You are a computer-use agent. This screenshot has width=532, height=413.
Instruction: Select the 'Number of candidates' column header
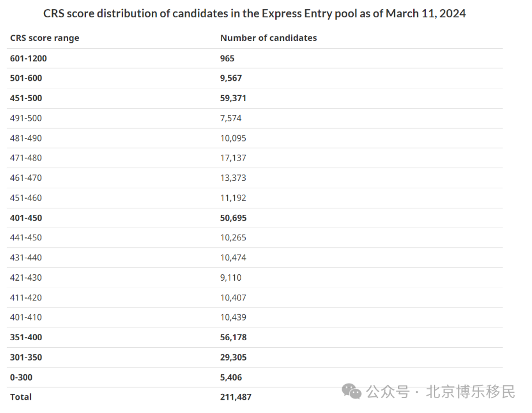tap(268, 38)
